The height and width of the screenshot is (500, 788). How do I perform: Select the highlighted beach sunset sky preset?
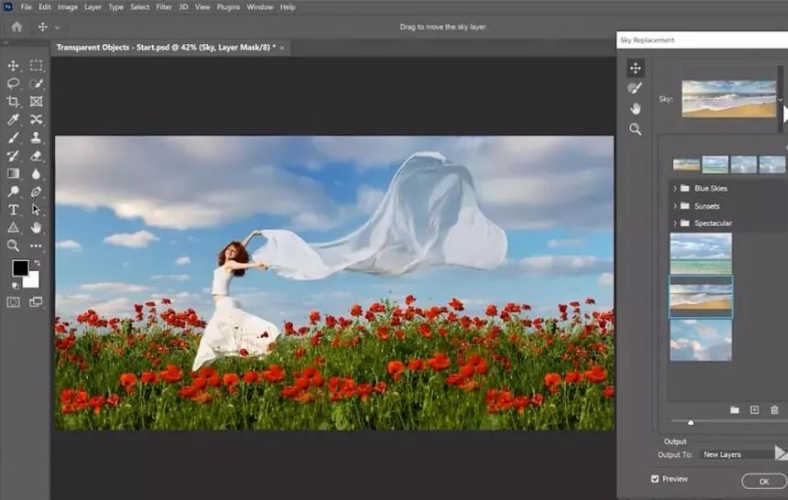tap(701, 296)
